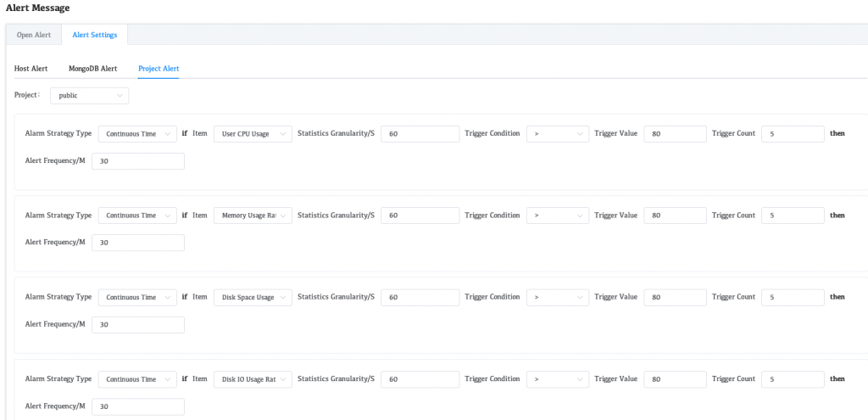Expand Alarm Strategy Type in Disk Space row

[x=137, y=298]
